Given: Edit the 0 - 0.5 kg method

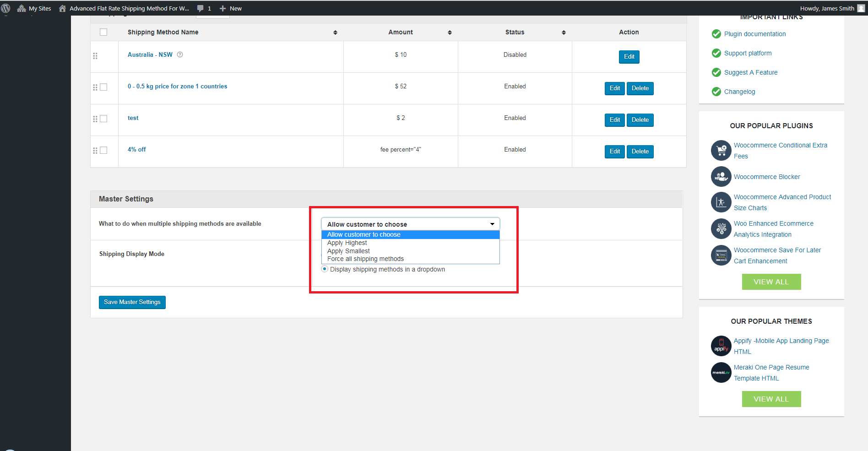Looking at the screenshot, I should click(x=614, y=88).
